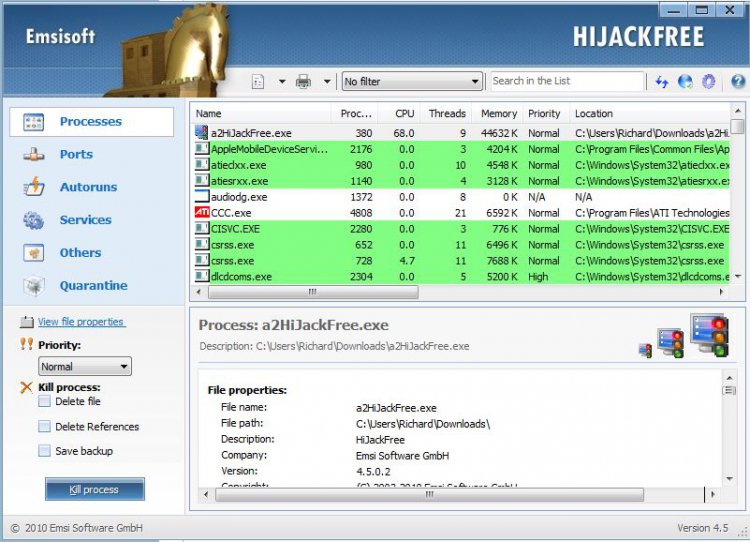750x542 pixels.
Task: Open the Quarantine section
Action: [x=94, y=286]
